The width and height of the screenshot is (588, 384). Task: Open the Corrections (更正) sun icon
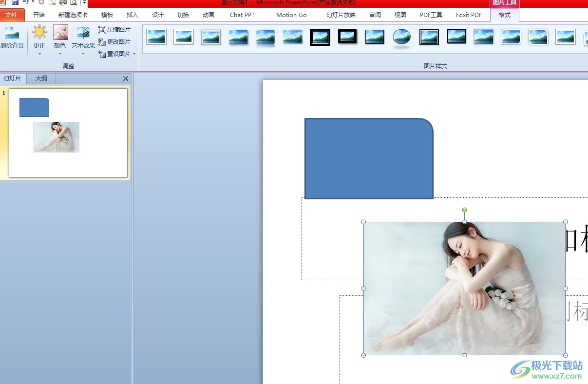tap(39, 33)
